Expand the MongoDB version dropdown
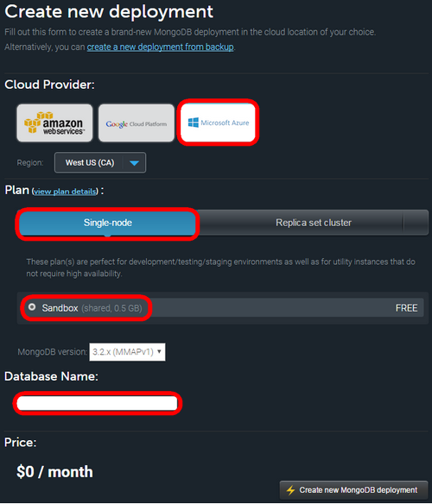 click(127, 352)
